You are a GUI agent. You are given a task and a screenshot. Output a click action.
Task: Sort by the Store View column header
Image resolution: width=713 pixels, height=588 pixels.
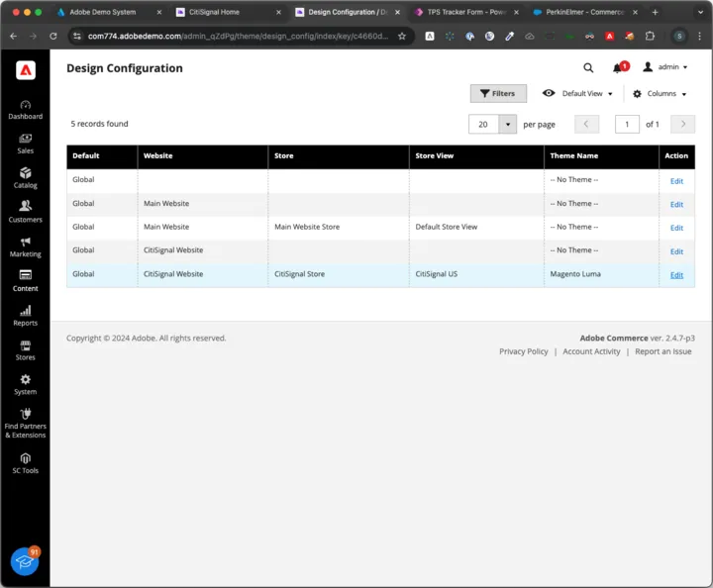click(476, 155)
